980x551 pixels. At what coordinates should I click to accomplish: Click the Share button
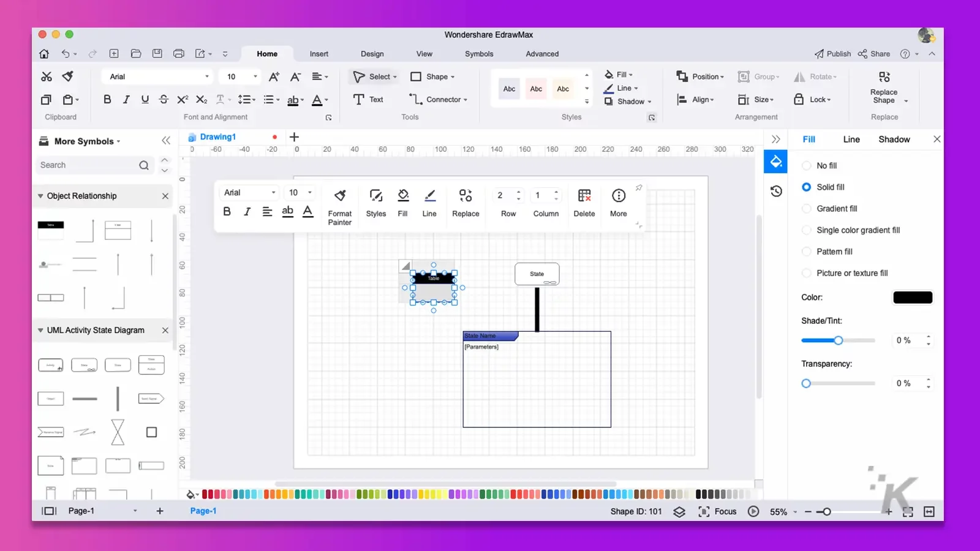pyautogui.click(x=873, y=54)
